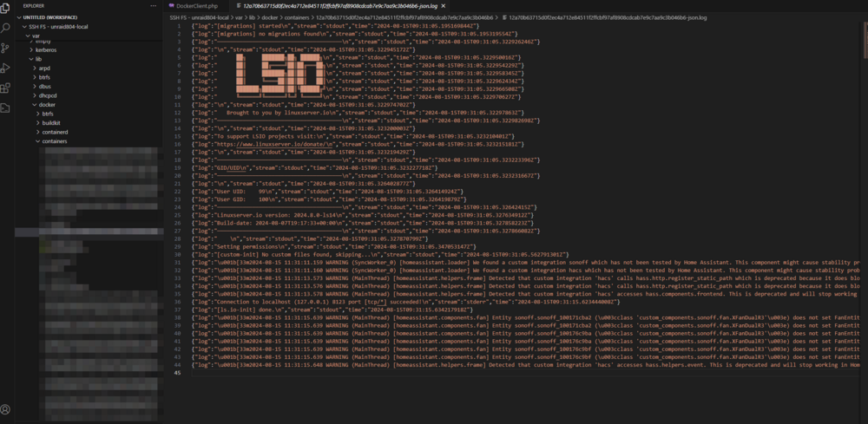Open the Accounts icon in activity bar
This screenshot has height=424, width=868.
click(5, 409)
